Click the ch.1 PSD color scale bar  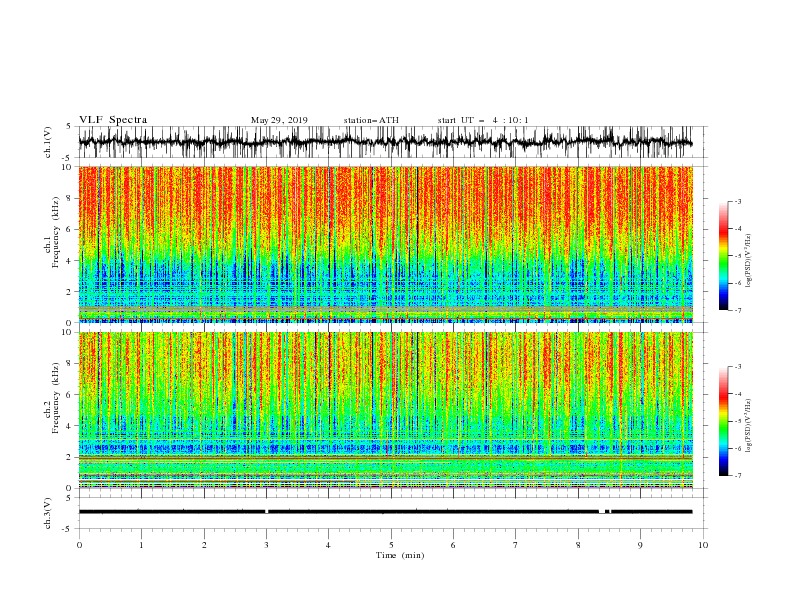click(x=723, y=256)
